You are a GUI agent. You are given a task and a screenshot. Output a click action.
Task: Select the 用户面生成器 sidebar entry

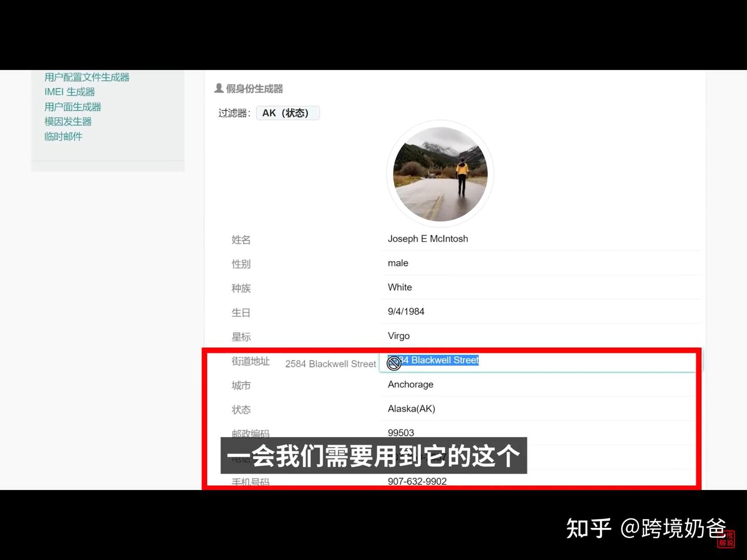[x=73, y=106]
